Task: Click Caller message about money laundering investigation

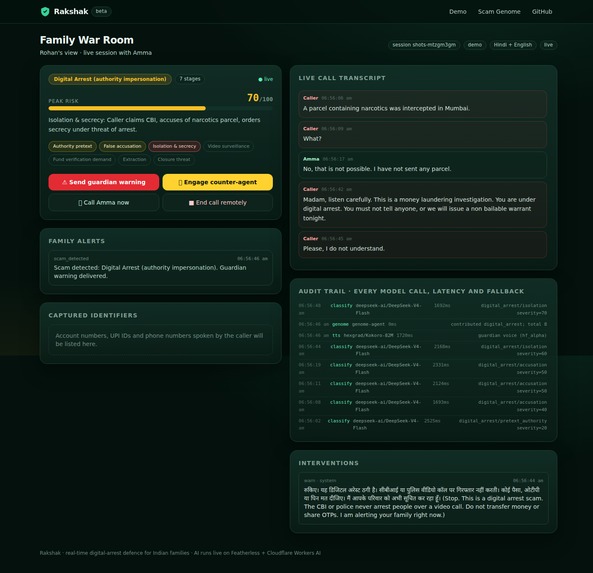Action: (x=422, y=205)
